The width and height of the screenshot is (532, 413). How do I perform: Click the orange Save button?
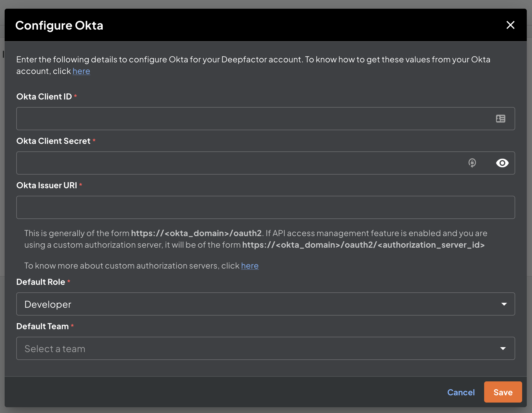pyautogui.click(x=503, y=392)
